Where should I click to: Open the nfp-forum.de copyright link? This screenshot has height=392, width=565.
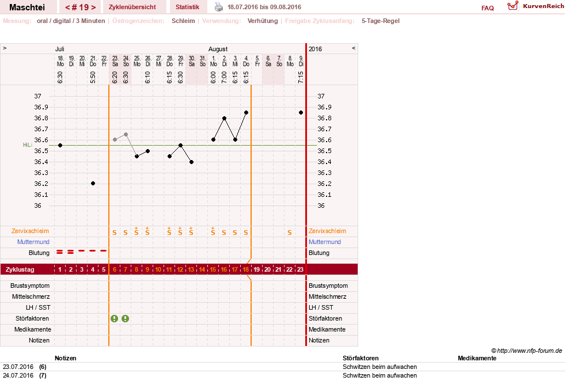[526, 351]
